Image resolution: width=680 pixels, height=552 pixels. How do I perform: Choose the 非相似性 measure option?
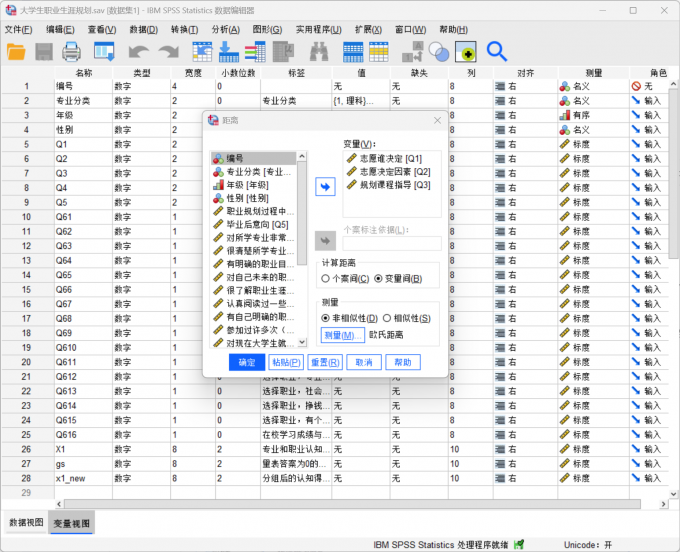tap(326, 318)
